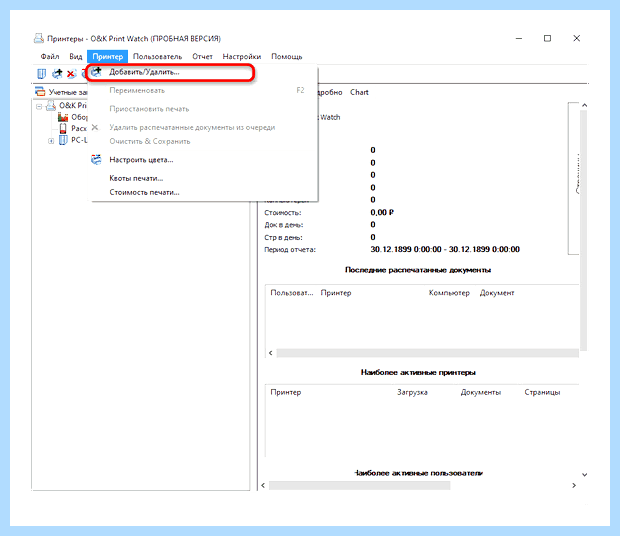Sort by Компьютер column header
The height and width of the screenshot is (536, 620).
(x=449, y=293)
